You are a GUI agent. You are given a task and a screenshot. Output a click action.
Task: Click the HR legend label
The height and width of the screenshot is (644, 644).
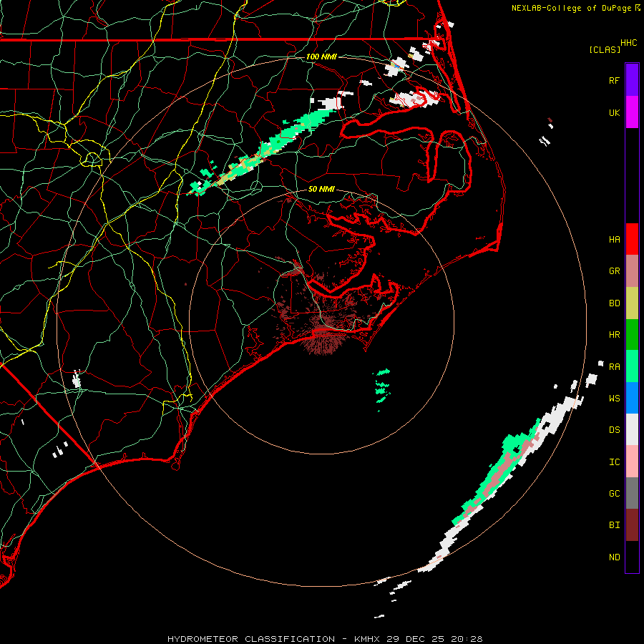click(x=614, y=335)
